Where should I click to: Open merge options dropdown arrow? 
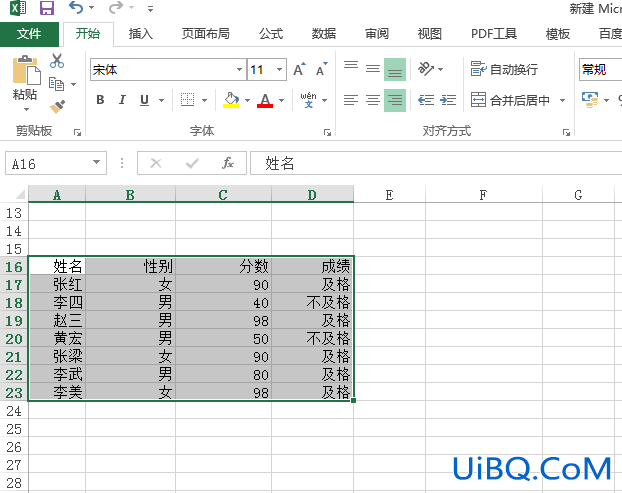click(x=562, y=100)
